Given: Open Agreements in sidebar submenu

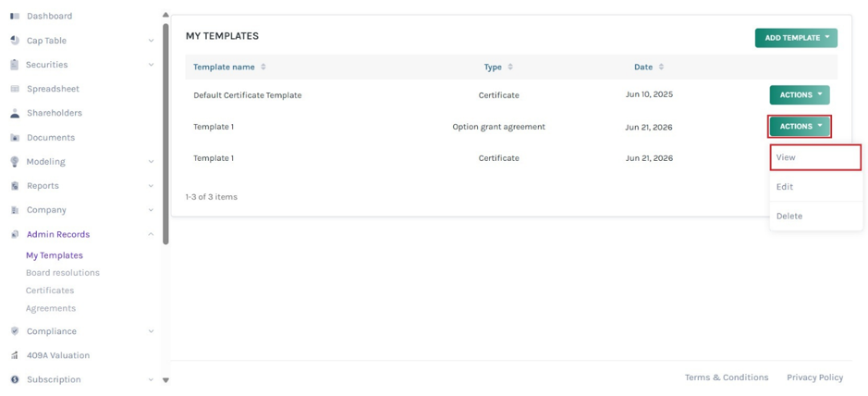Looking at the screenshot, I should (x=51, y=308).
